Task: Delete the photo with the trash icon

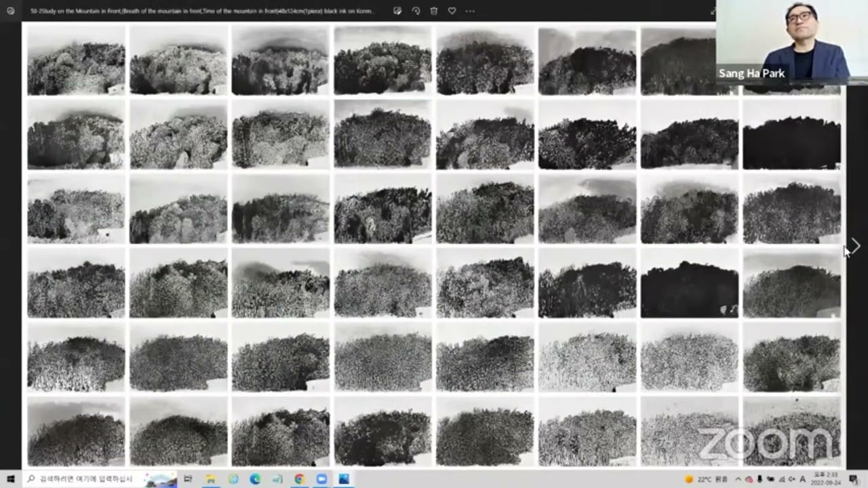Action: pos(434,11)
